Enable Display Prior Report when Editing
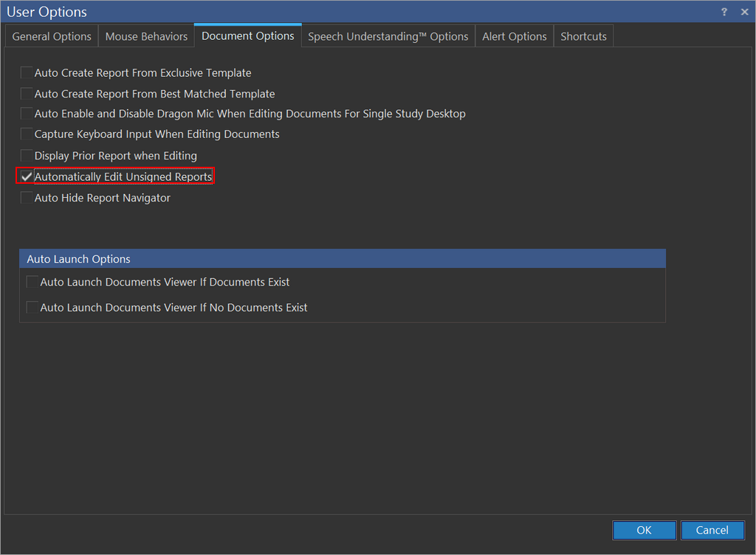This screenshot has width=756, height=555. [27, 156]
